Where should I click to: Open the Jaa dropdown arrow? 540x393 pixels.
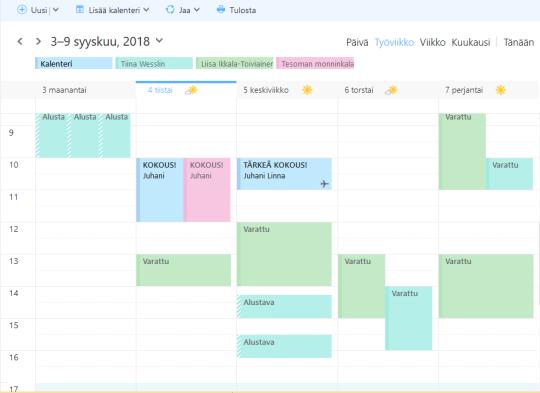[197, 10]
